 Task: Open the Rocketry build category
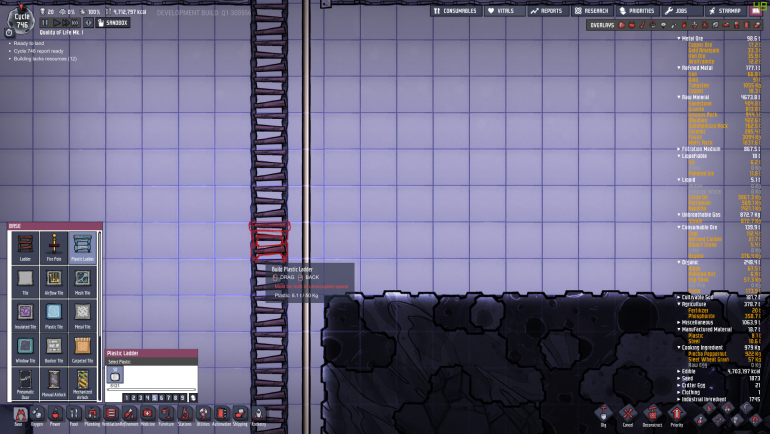pyautogui.click(x=259, y=415)
